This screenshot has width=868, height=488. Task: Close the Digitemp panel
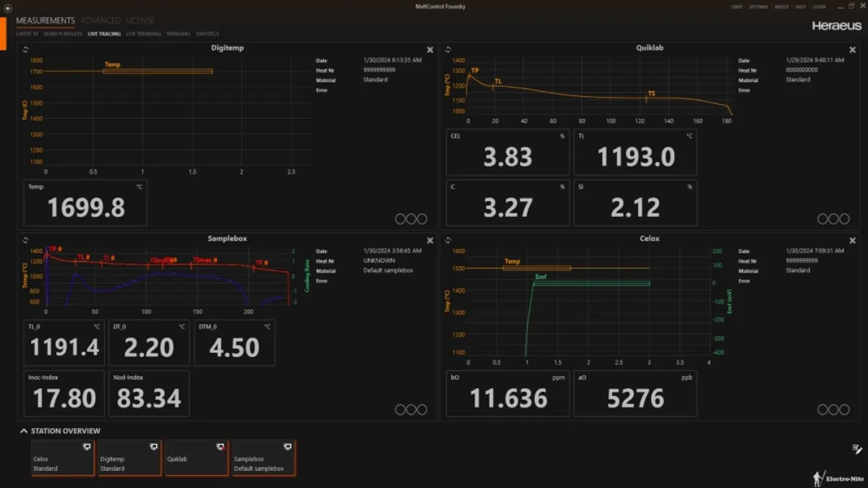[430, 50]
